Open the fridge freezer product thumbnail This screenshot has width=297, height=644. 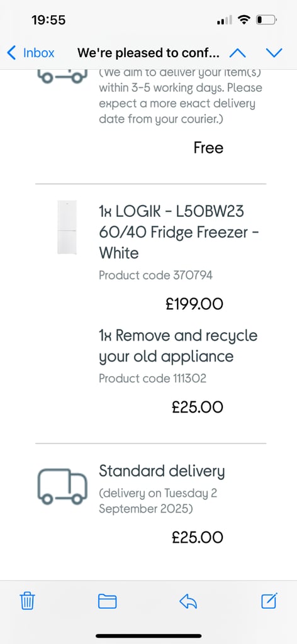click(67, 227)
